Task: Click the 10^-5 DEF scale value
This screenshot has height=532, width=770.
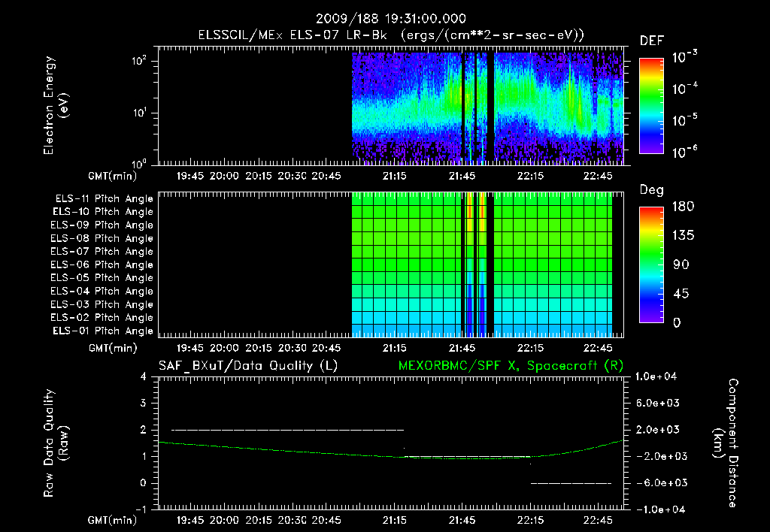Action: click(x=684, y=120)
